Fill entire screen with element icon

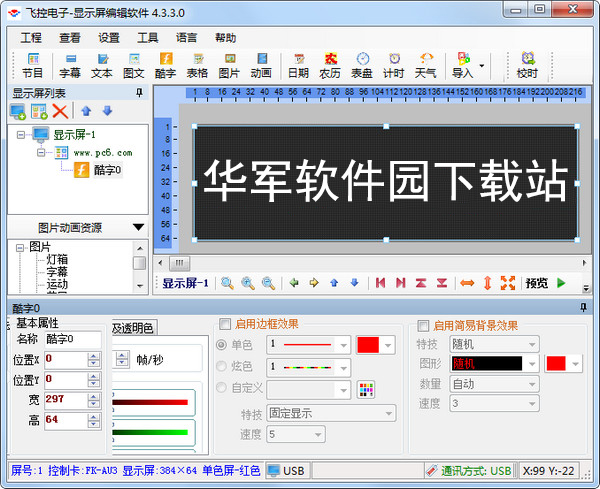click(x=508, y=283)
